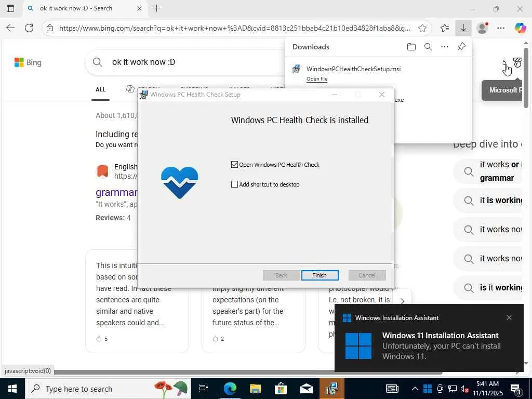Open the Downloads folder icon
This screenshot has height=399, width=532.
[x=411, y=47]
